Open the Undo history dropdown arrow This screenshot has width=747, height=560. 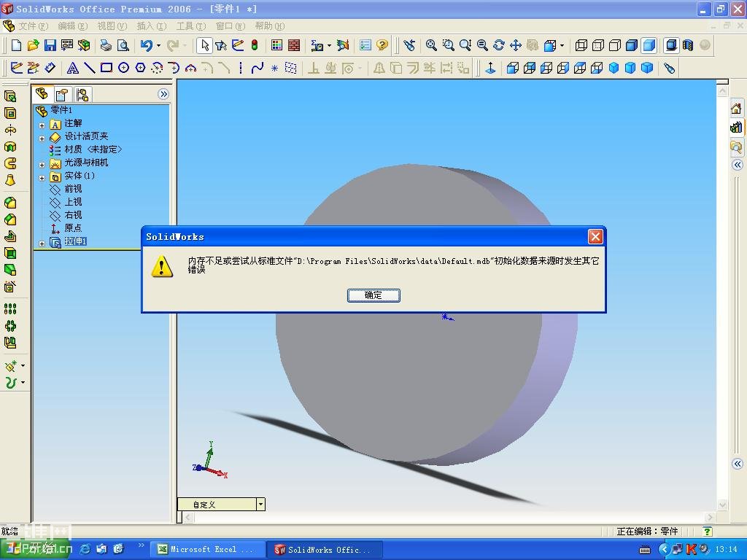[158, 46]
